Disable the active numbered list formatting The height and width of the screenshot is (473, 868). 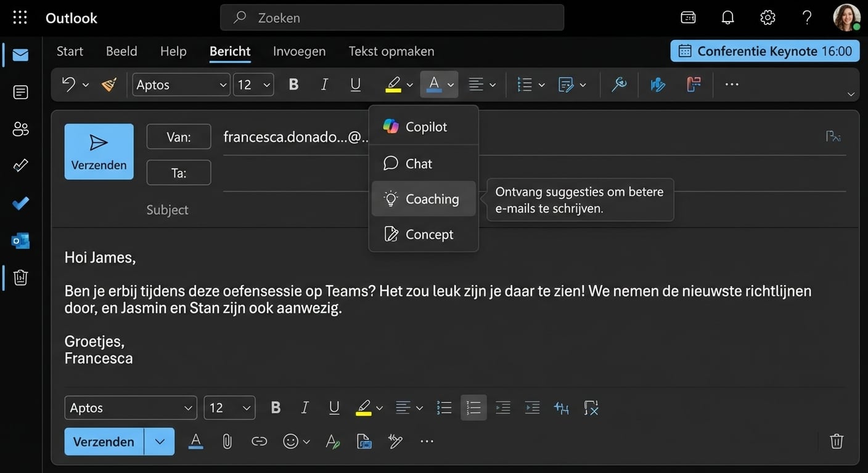[x=473, y=407]
